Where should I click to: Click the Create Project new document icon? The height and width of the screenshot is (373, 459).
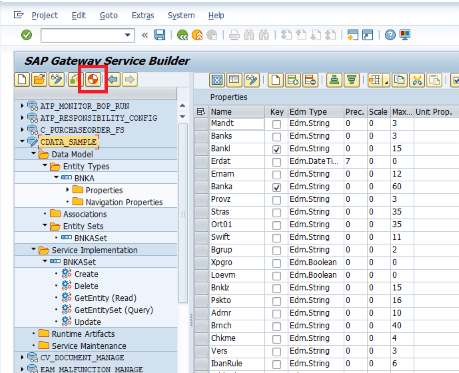pos(22,79)
